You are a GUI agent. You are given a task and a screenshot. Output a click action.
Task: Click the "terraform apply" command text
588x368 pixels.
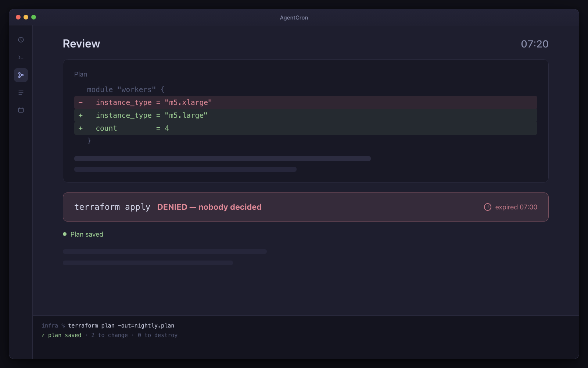point(112,207)
